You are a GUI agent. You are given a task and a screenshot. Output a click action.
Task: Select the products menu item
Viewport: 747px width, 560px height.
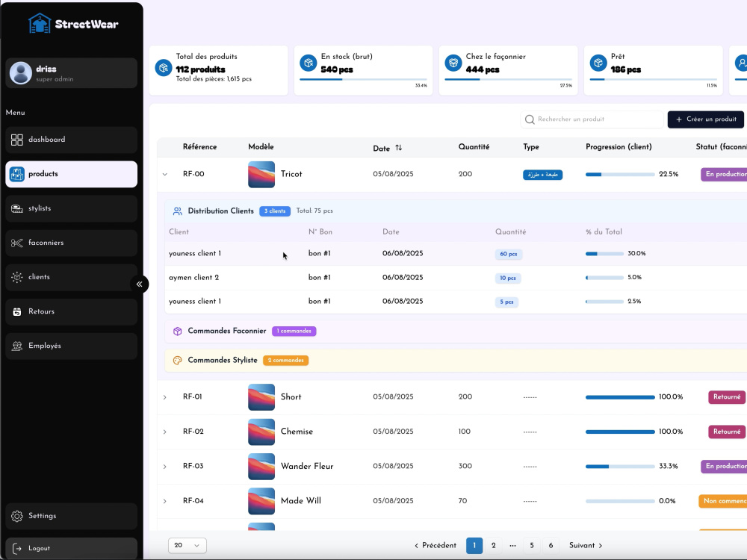coord(72,174)
